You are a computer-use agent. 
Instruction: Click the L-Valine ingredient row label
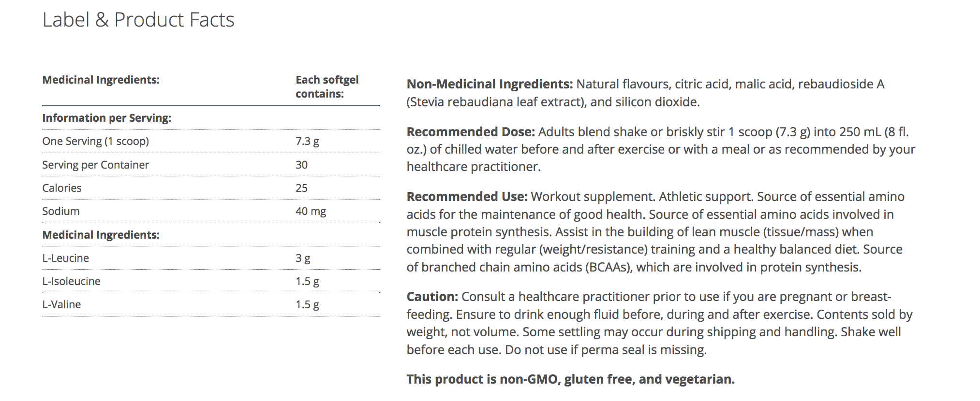coord(61,304)
